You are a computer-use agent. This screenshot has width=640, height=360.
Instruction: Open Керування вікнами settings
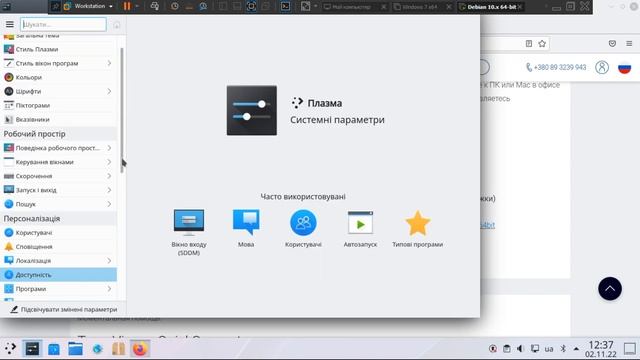pos(58,162)
